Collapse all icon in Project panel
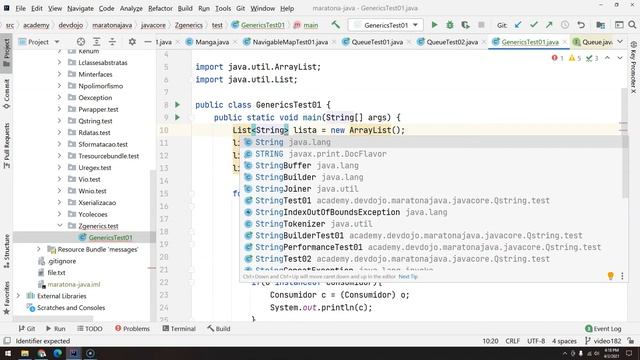Viewport: 640px width, 360px height. click(x=112, y=42)
